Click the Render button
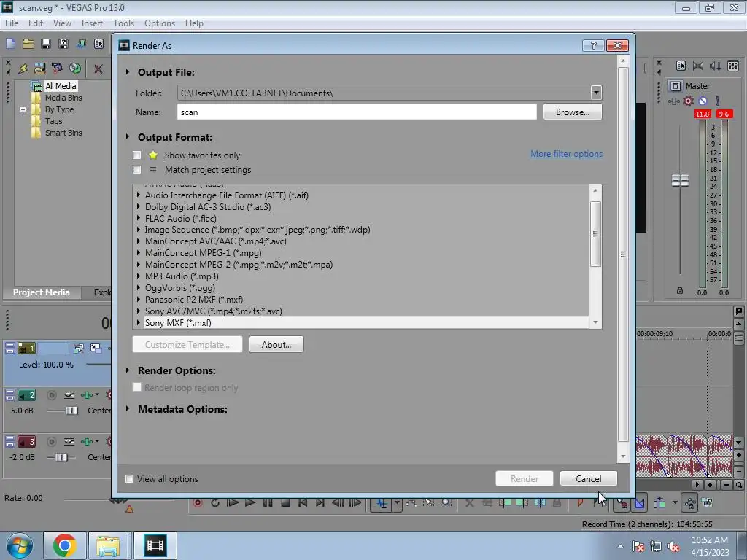 524,478
